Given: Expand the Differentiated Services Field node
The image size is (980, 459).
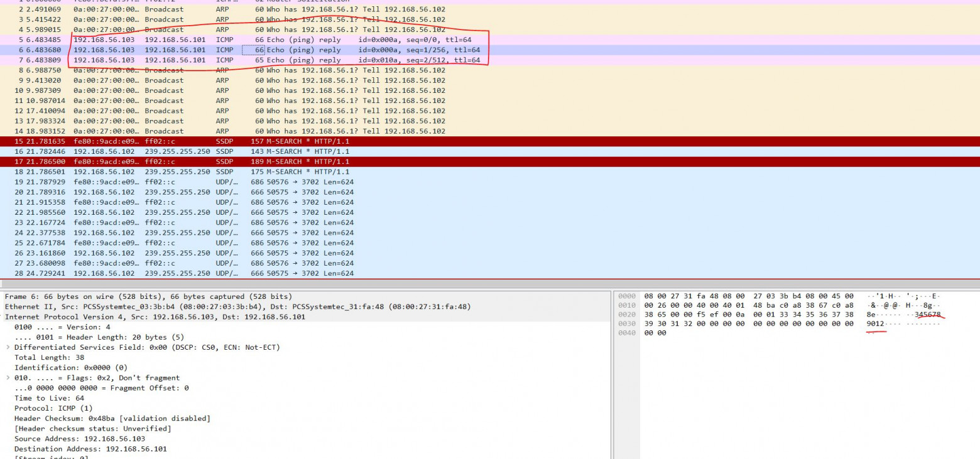Looking at the screenshot, I should pyautogui.click(x=8, y=347).
